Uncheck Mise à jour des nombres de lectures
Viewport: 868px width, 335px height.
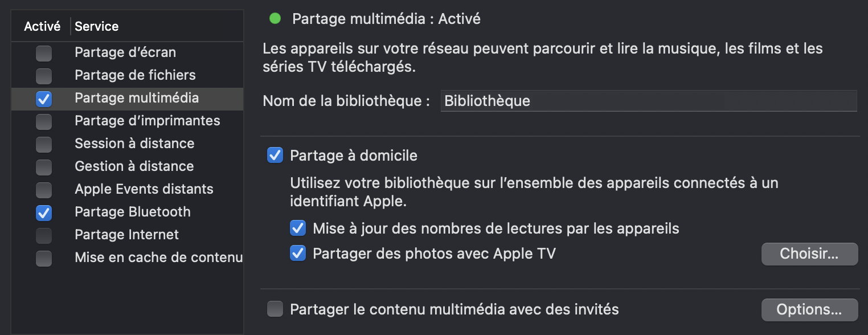[298, 229]
